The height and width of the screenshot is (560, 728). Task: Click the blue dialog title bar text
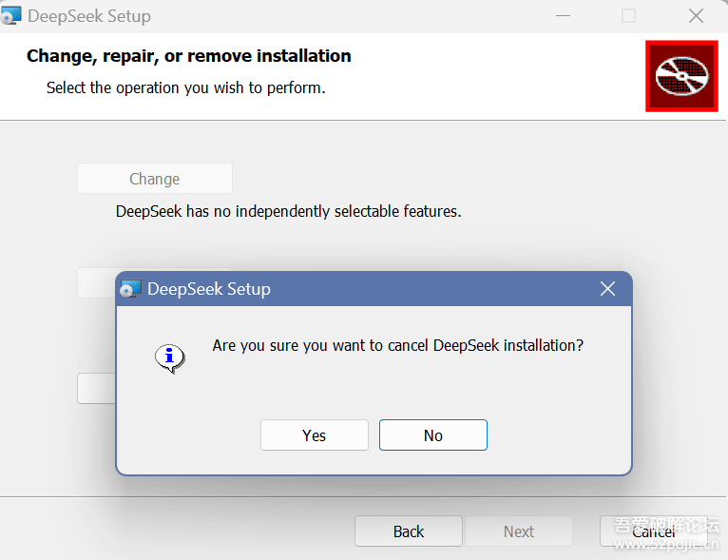(x=209, y=289)
